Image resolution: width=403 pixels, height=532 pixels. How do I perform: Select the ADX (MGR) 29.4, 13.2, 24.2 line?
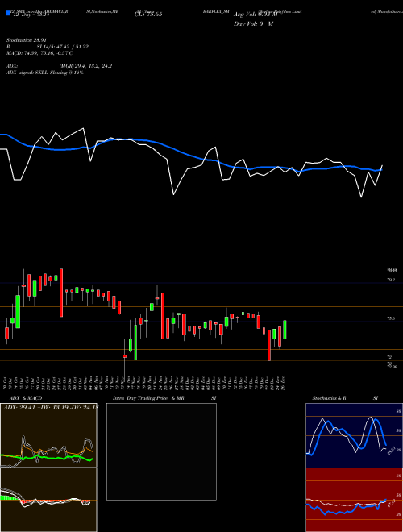pos(59,66)
